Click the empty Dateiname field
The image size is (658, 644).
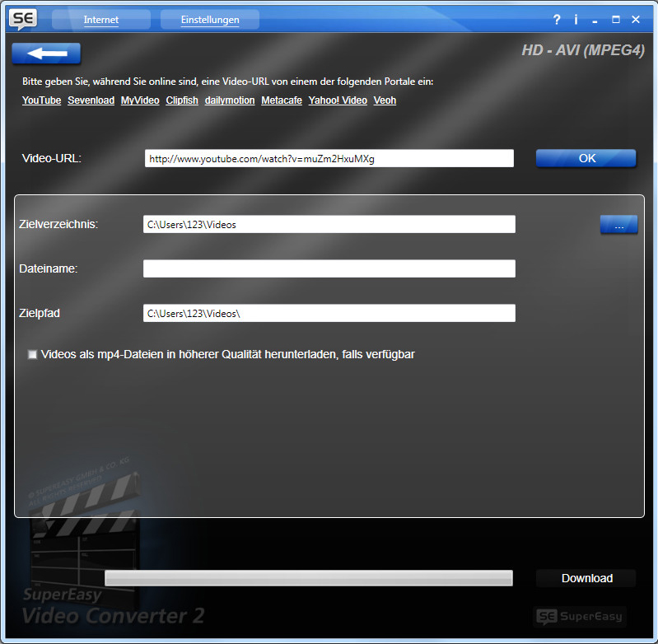(x=329, y=268)
